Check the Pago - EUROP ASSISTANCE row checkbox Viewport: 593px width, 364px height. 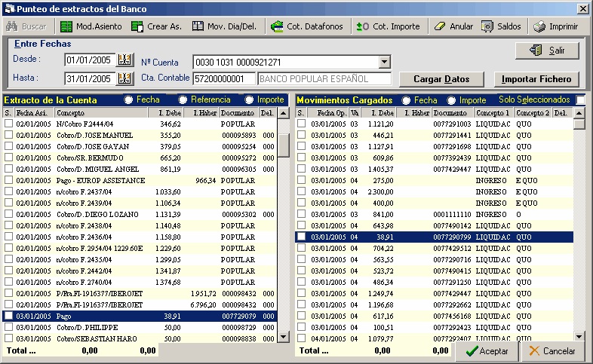tap(8, 180)
